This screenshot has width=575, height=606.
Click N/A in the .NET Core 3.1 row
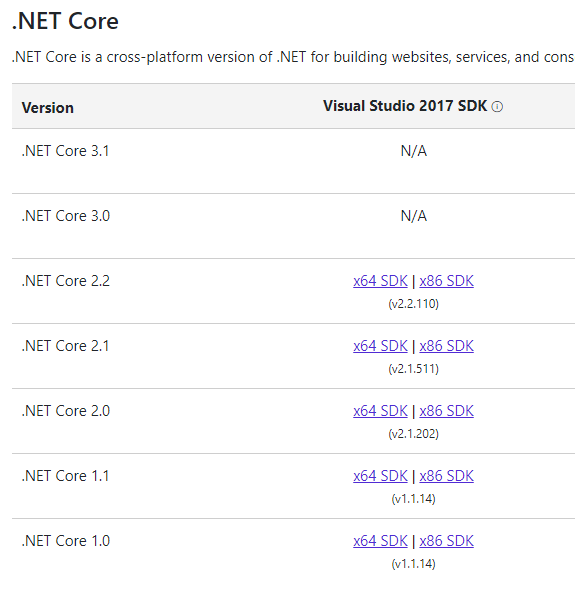coord(413,151)
